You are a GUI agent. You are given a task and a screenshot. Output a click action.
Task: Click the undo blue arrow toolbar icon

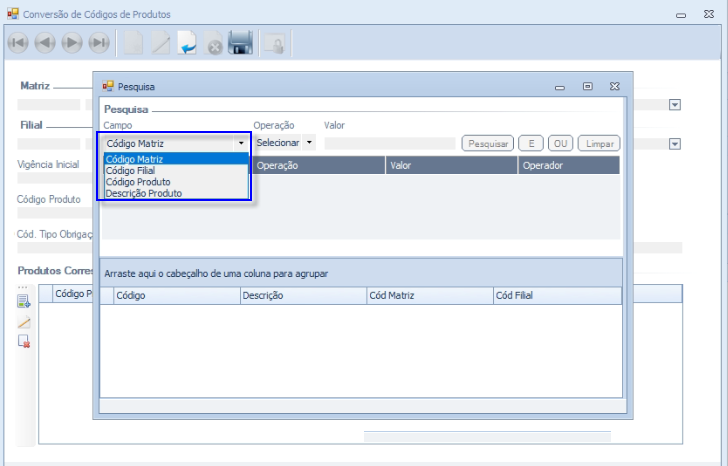(x=187, y=43)
